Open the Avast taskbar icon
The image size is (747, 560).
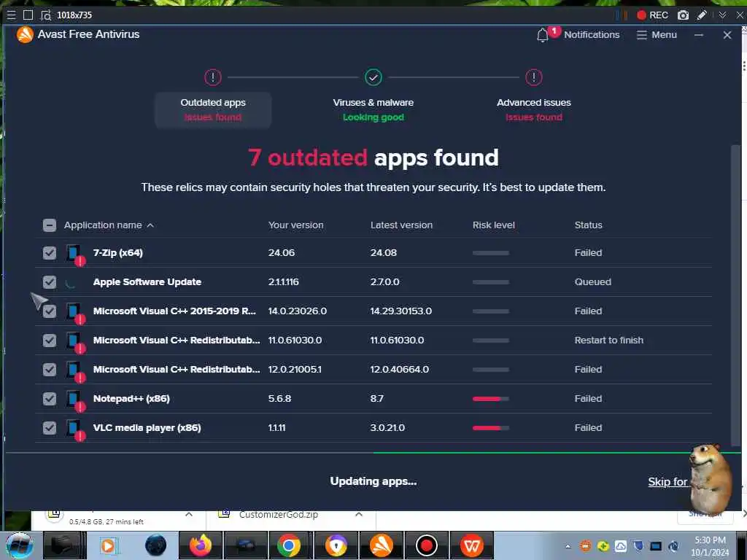pos(382,545)
